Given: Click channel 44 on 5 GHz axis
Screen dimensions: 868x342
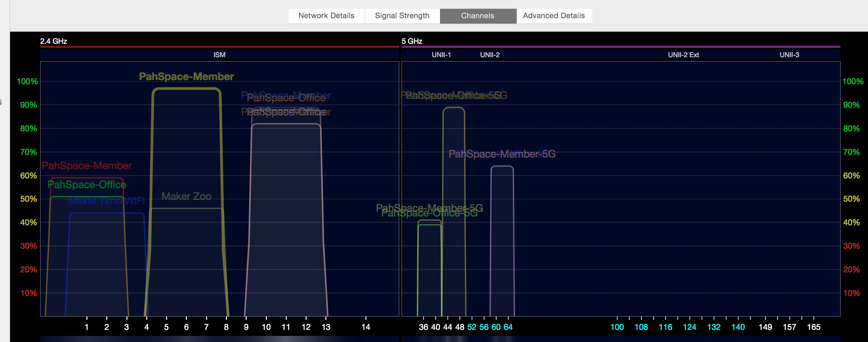Looking at the screenshot, I should pos(447,327).
